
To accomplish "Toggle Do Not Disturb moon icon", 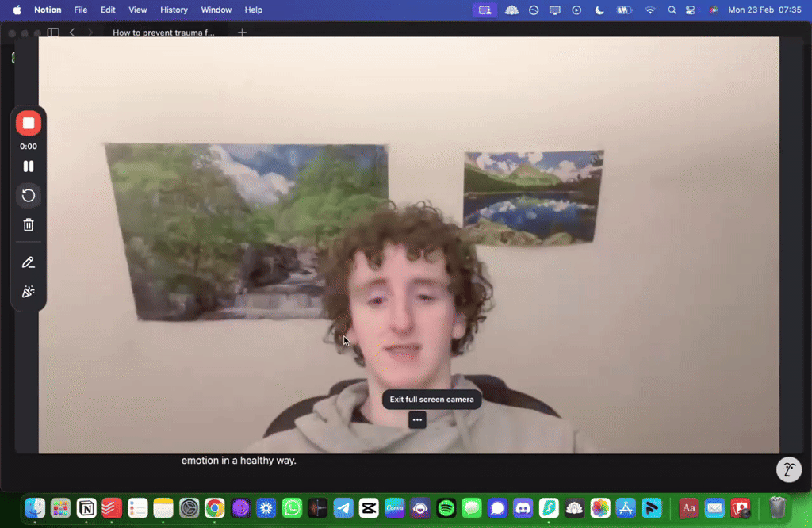I will (x=599, y=10).
